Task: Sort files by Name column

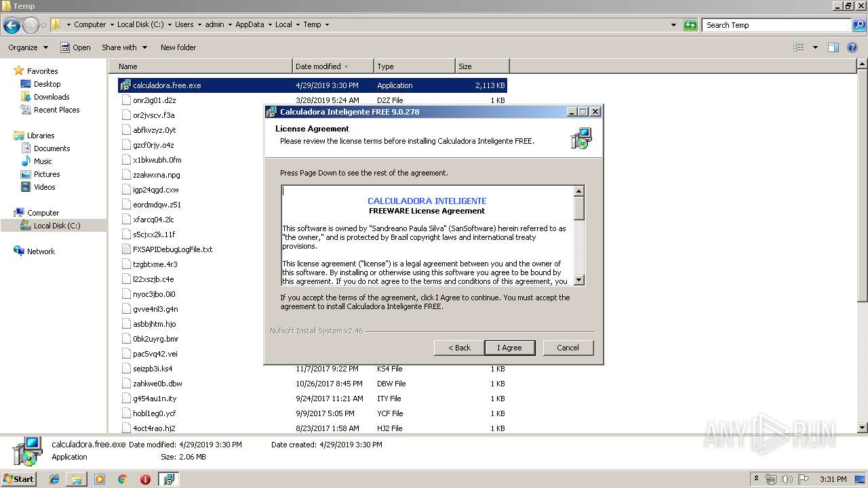Action: (x=200, y=66)
